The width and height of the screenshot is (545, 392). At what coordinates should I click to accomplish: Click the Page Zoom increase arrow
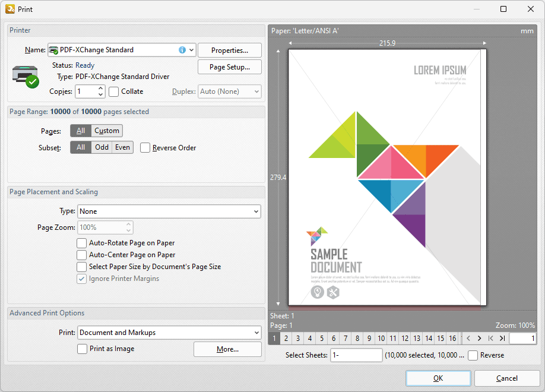click(129, 225)
